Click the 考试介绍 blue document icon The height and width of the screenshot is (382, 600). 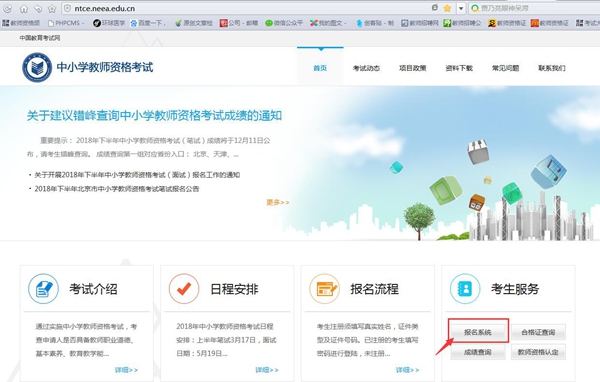(x=43, y=289)
